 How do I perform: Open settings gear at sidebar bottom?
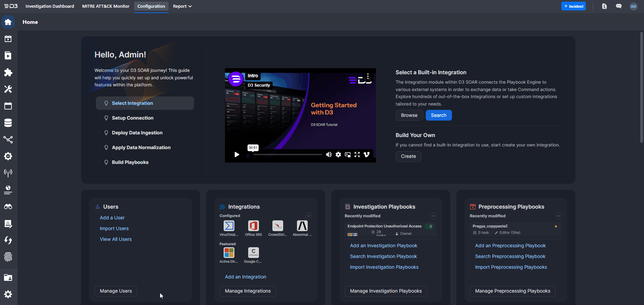point(8,294)
